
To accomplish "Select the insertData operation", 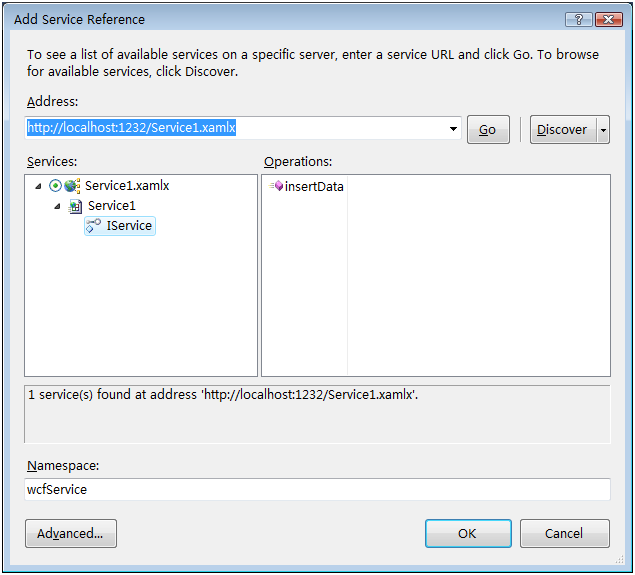I will 314,186.
